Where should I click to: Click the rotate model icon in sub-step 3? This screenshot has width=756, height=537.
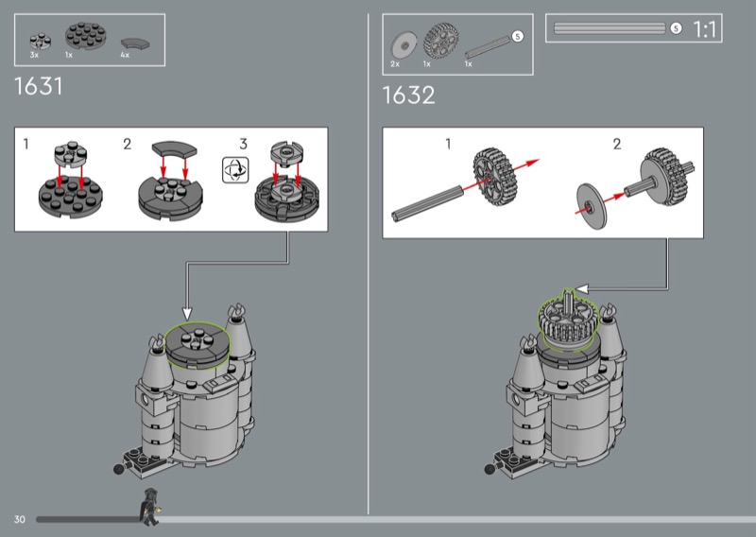click(x=232, y=171)
